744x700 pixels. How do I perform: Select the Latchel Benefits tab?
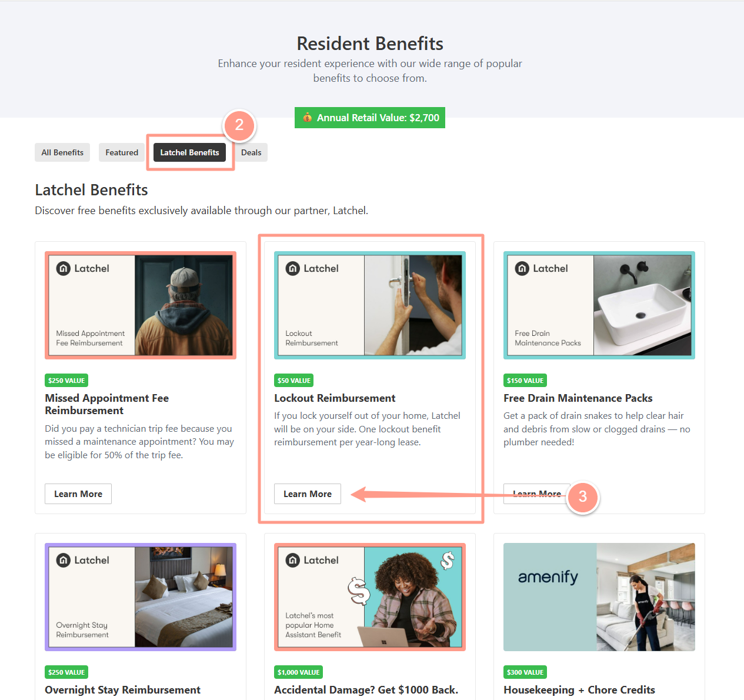(189, 152)
